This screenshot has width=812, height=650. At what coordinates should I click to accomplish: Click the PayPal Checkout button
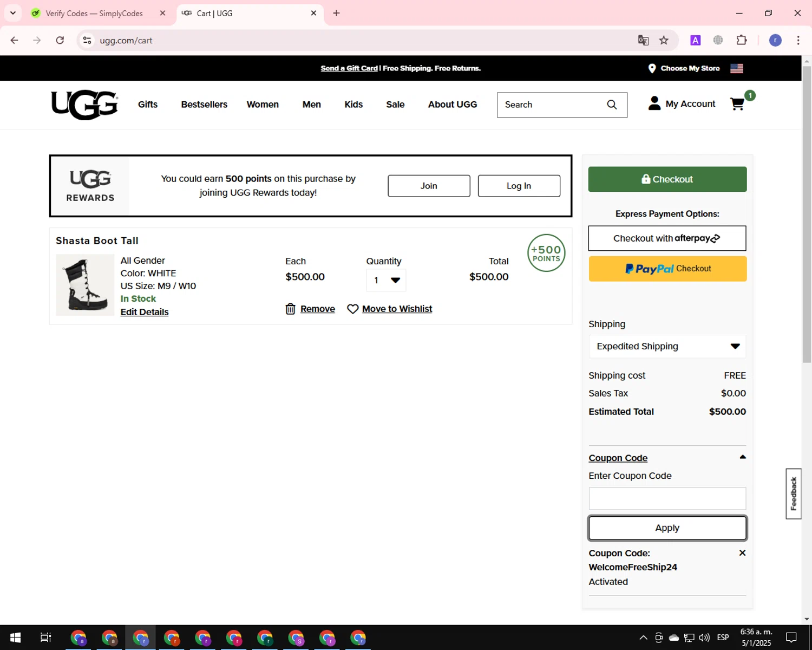coord(667,269)
